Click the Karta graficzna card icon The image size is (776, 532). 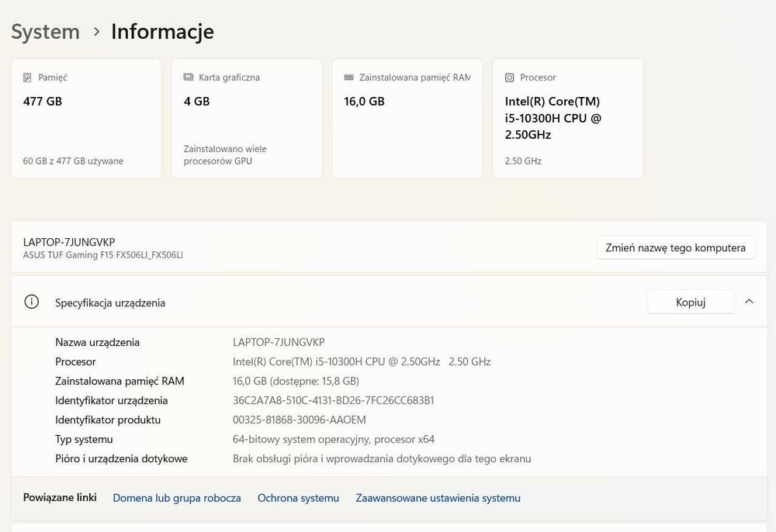(189, 78)
